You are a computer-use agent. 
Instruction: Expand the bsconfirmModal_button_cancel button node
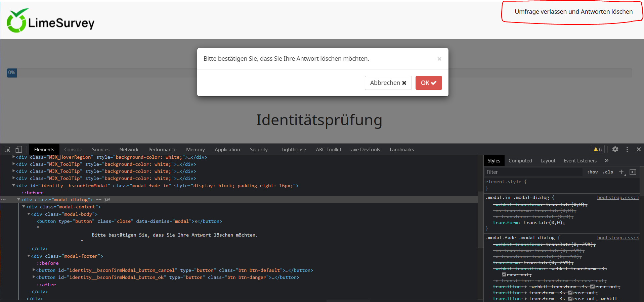34,270
